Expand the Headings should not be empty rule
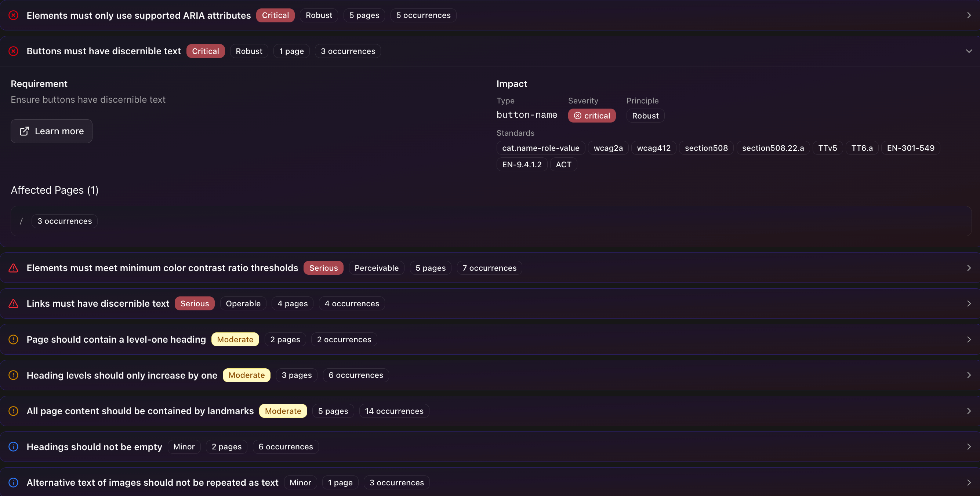 pyautogui.click(x=969, y=446)
